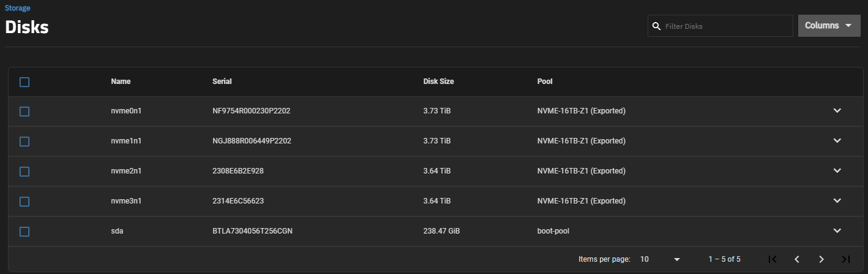868x274 pixels.
Task: Expand the nvme1n1 disk row details
Action: 837,140
